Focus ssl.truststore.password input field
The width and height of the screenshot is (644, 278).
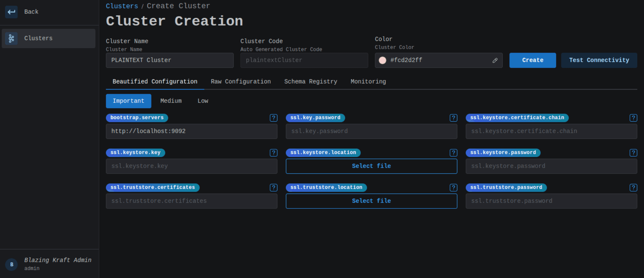coord(552,201)
